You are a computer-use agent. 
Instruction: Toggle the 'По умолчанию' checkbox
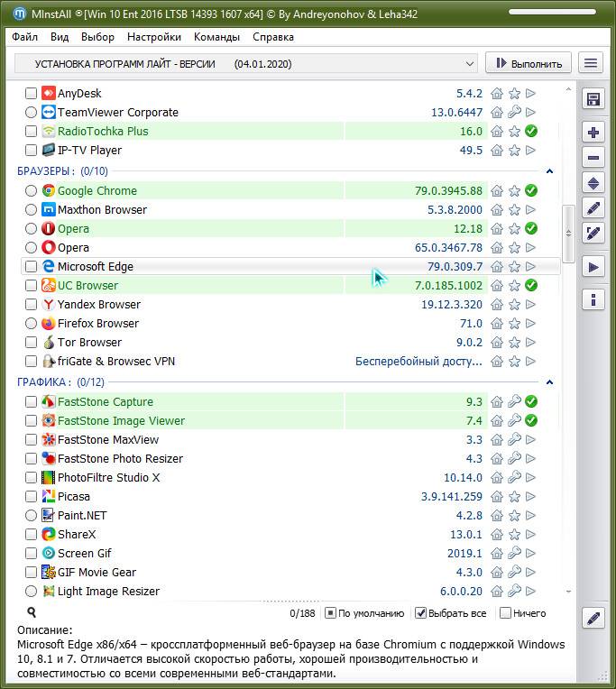click(330, 613)
